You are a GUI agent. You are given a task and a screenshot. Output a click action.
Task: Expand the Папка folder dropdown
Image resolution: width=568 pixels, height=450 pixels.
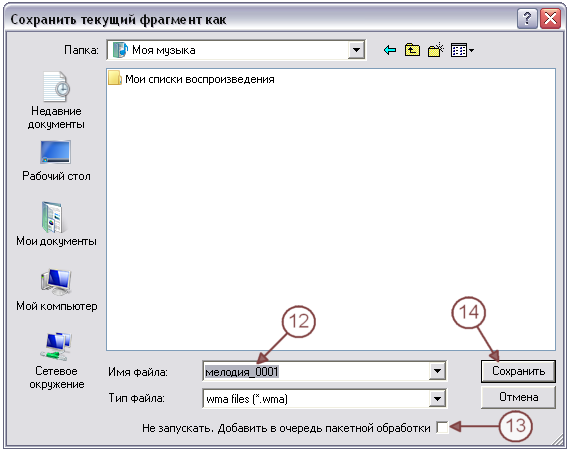(x=356, y=50)
